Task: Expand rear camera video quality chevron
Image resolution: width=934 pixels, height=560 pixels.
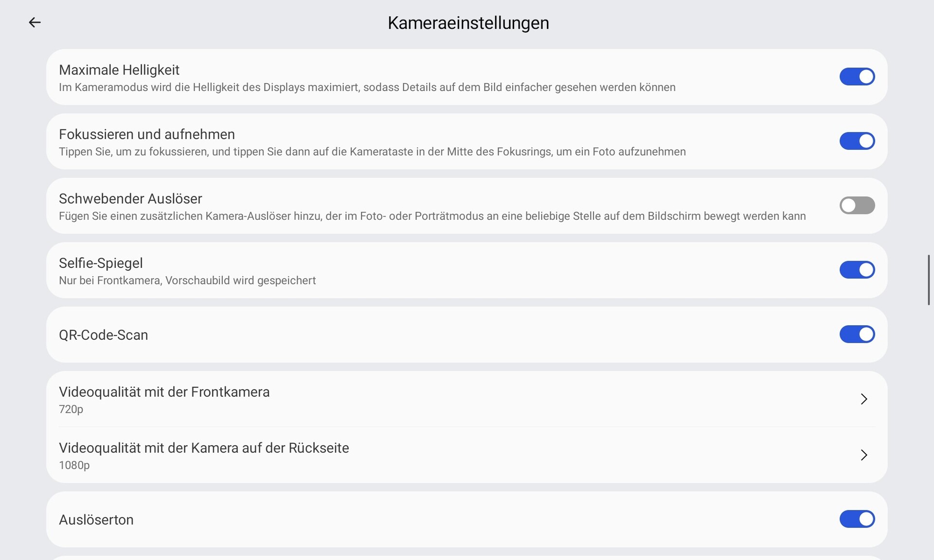Action: (863, 455)
